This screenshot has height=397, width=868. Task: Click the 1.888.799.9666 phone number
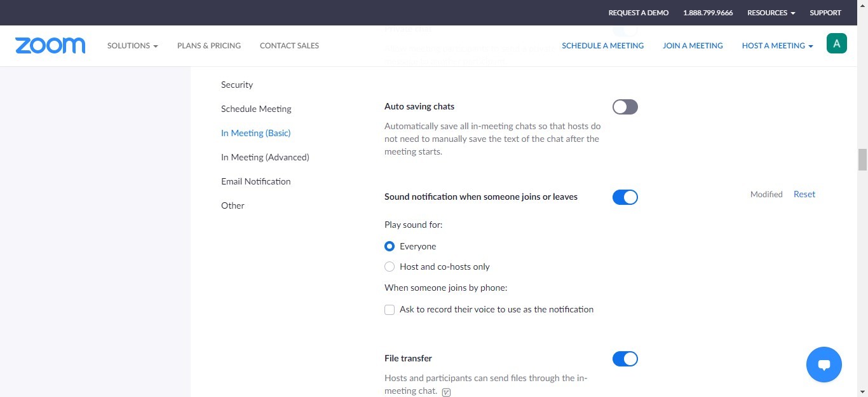click(708, 13)
